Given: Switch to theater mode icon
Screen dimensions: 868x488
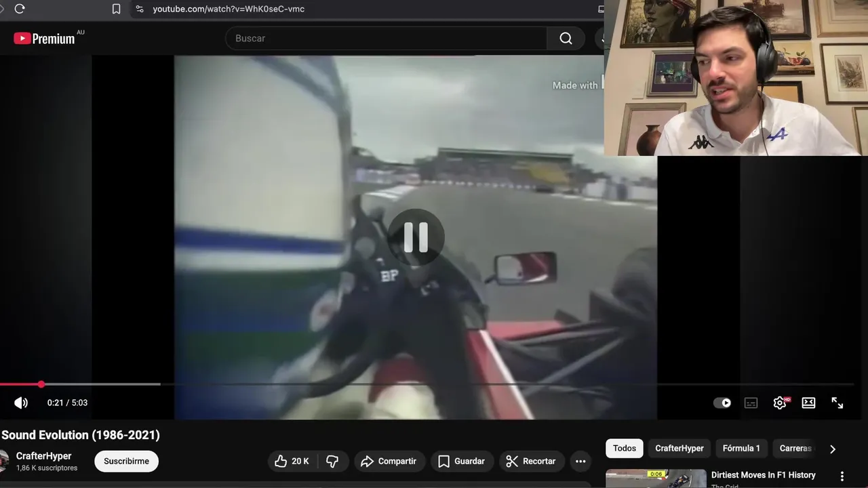Looking at the screenshot, I should click(808, 403).
